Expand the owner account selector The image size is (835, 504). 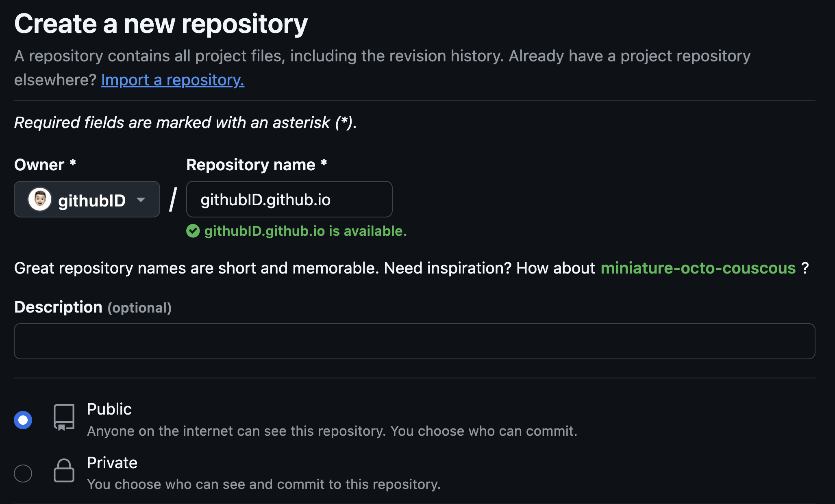click(87, 199)
